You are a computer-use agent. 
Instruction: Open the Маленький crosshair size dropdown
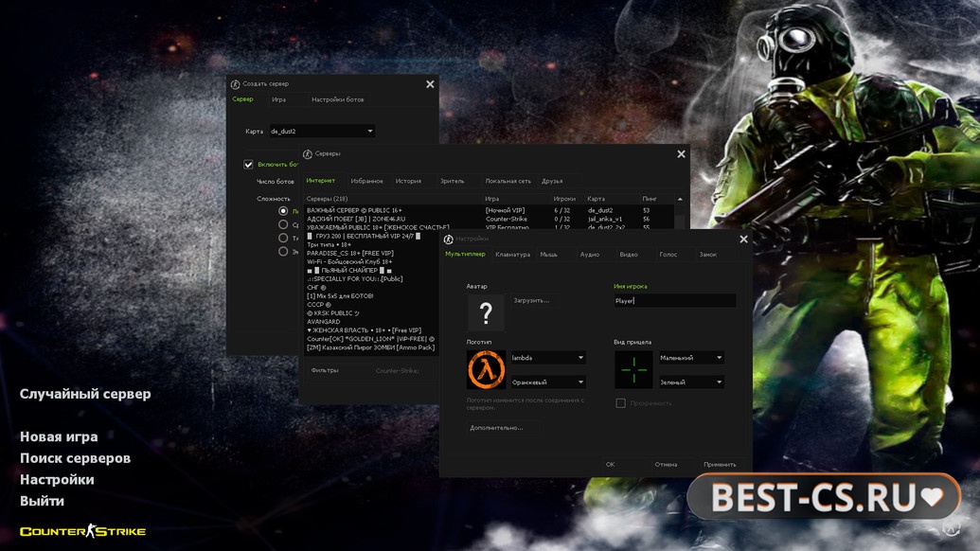(691, 357)
